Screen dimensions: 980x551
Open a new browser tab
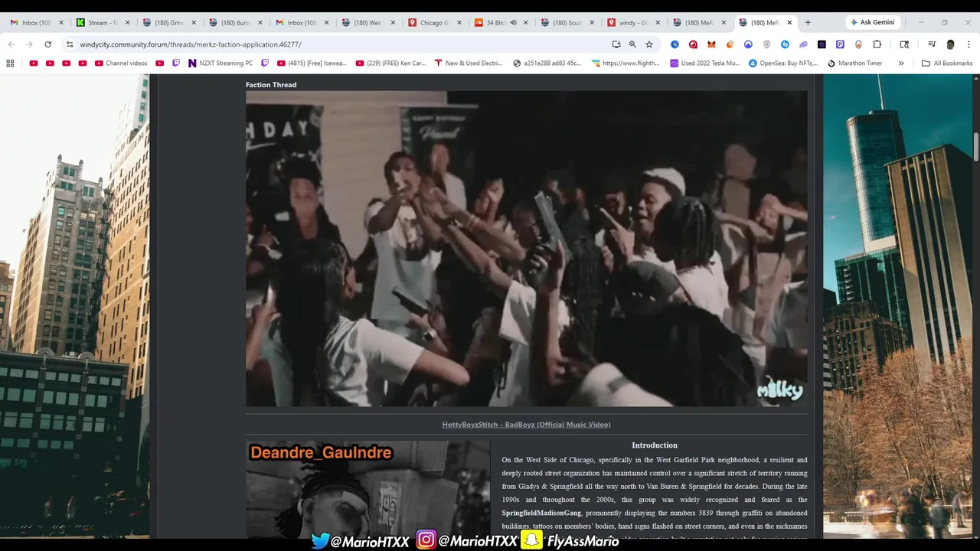pos(808,23)
